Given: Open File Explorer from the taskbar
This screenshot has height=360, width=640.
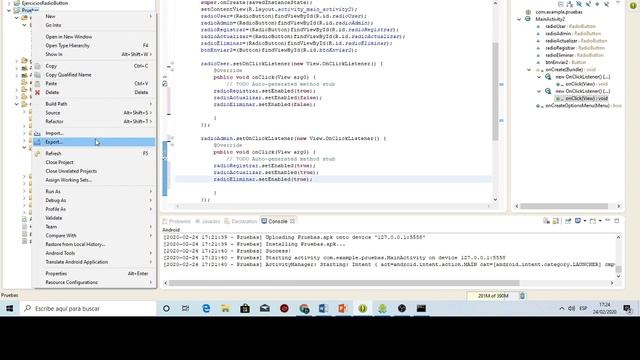Looking at the screenshot, I should click(x=225, y=309).
